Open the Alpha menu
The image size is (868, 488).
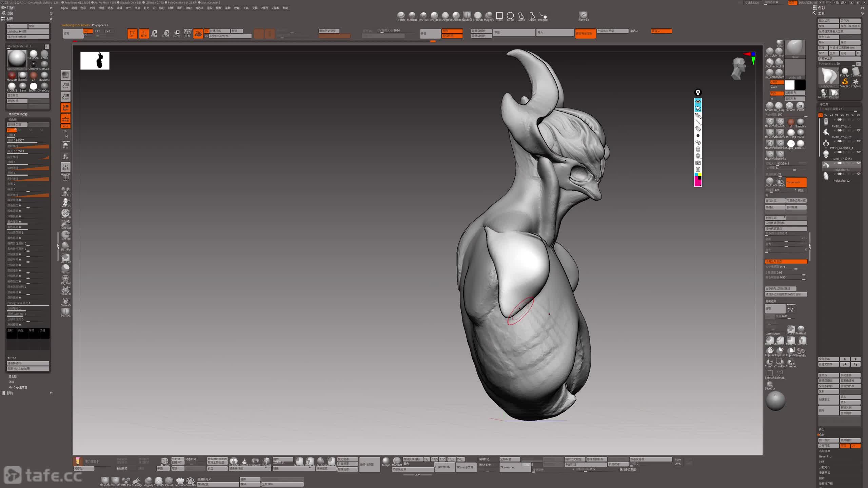point(64,8)
